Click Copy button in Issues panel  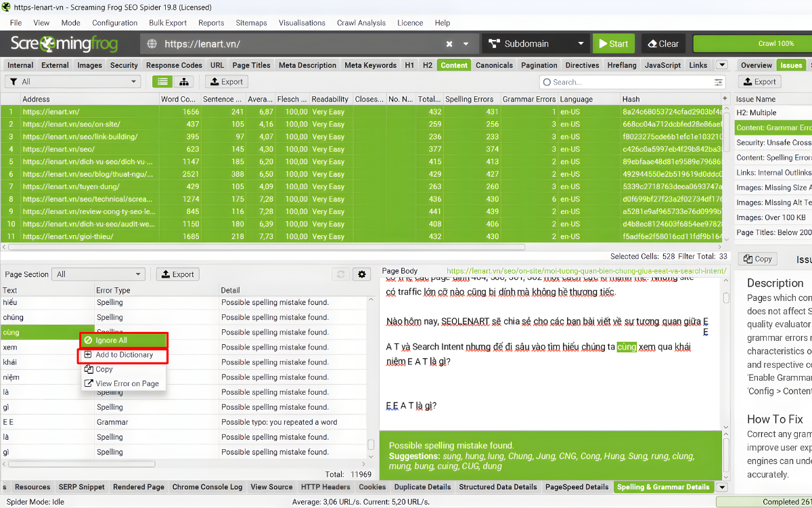pos(757,259)
